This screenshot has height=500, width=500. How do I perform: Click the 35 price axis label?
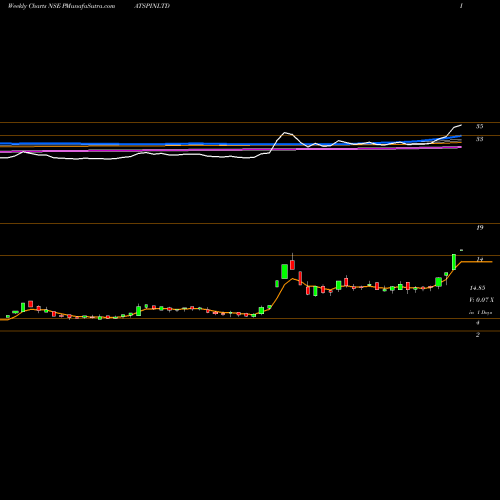pos(479,126)
